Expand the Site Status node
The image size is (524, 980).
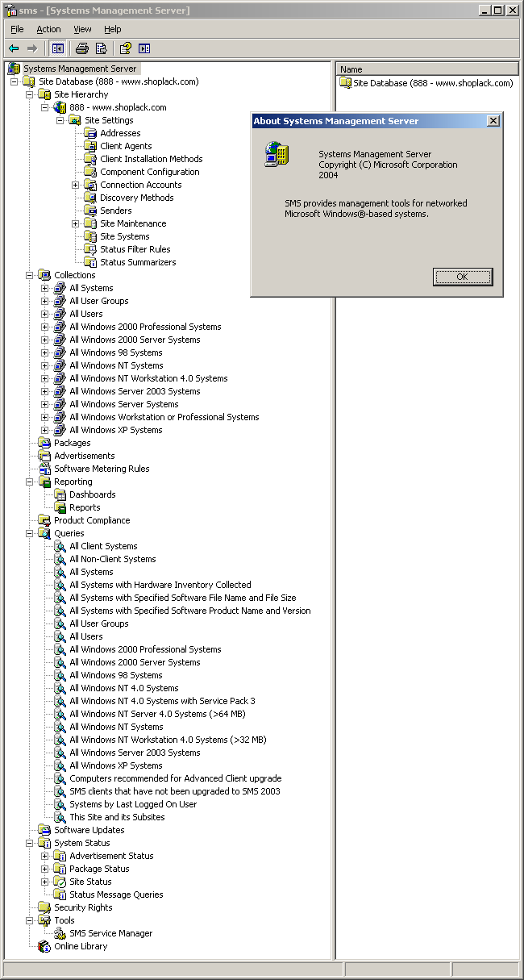click(45, 882)
